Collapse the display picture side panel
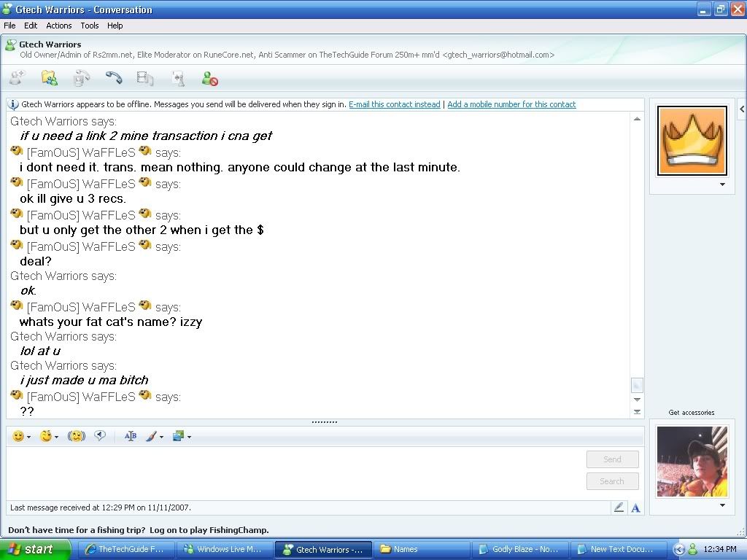 (x=741, y=109)
